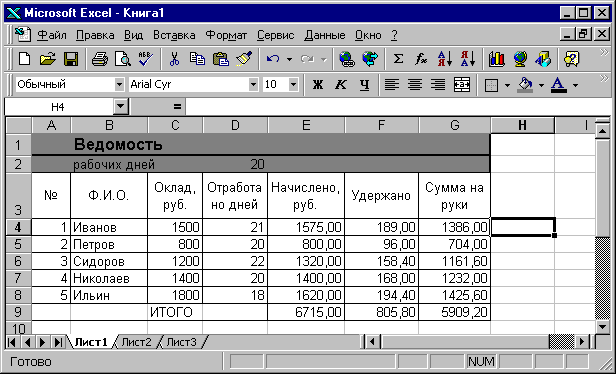Print the sheet using the printer icon
The height and width of the screenshot is (374, 616).
(100, 59)
